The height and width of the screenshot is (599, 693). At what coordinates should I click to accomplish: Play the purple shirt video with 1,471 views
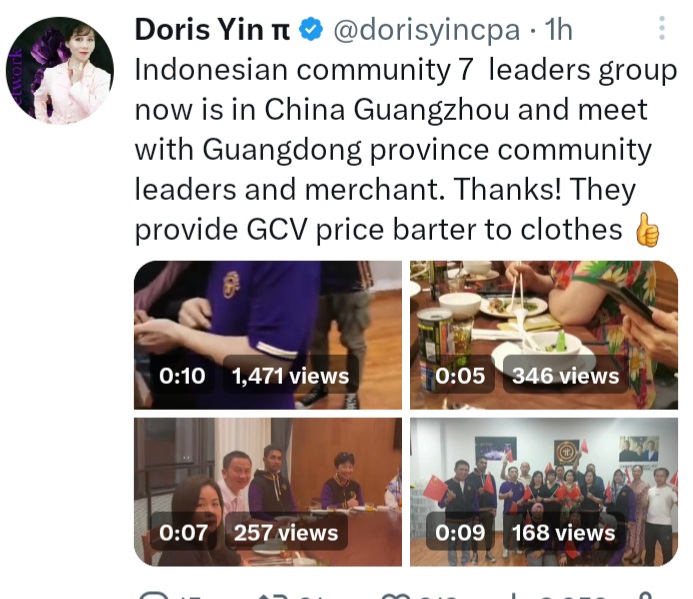click(268, 335)
